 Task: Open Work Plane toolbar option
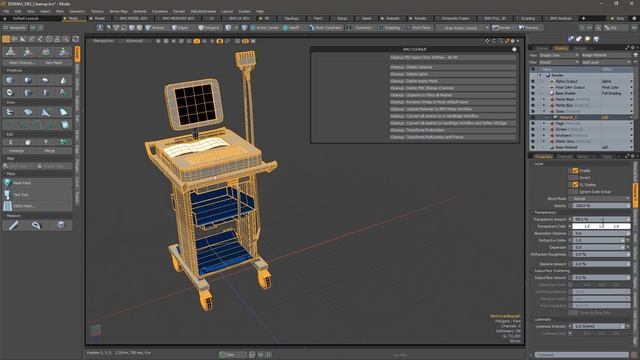pyautogui.click(x=419, y=28)
